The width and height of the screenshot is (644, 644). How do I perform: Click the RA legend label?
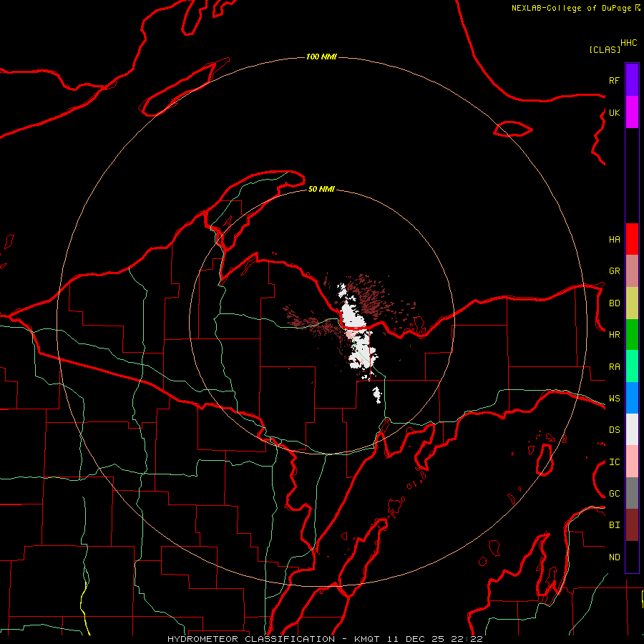[x=614, y=367]
